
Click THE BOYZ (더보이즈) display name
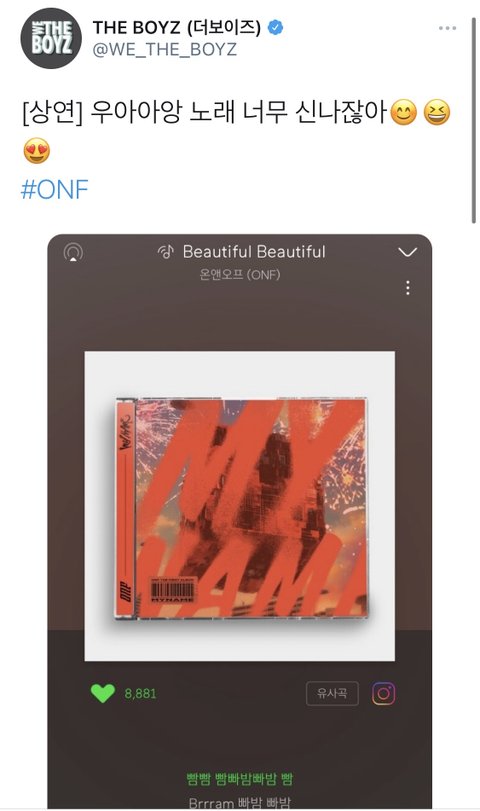click(x=176, y=27)
